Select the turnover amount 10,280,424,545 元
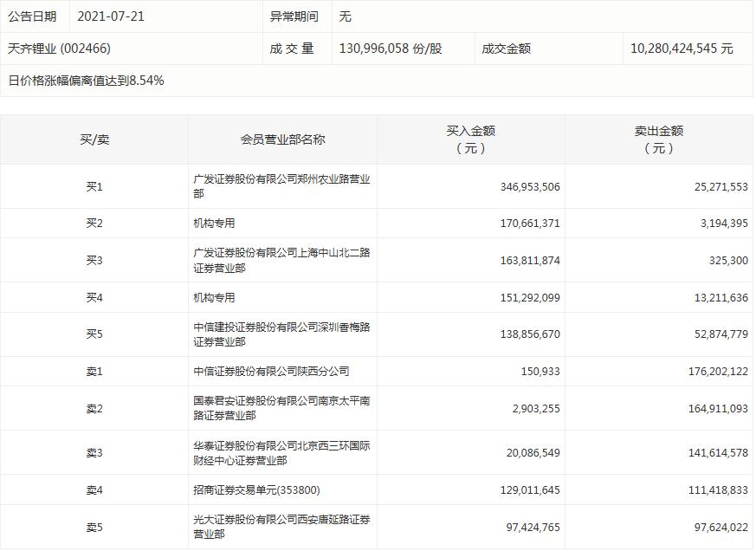Viewport: 756px width, 551px height. [682, 49]
